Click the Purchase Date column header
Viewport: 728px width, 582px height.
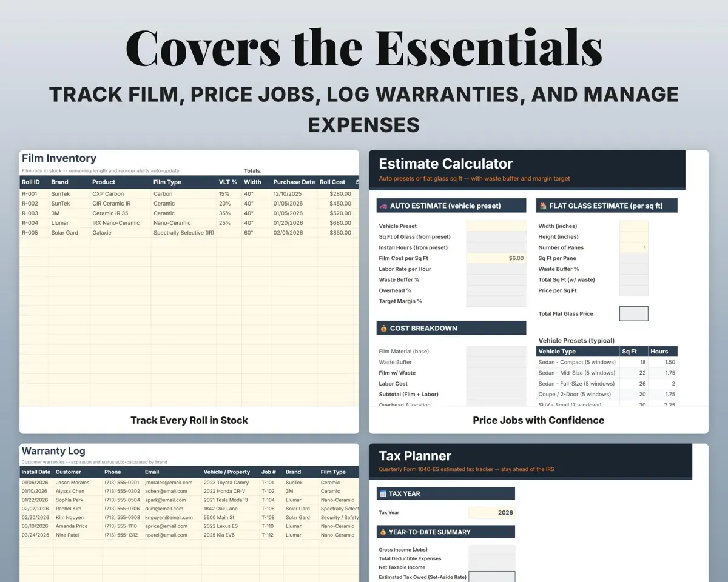pyautogui.click(x=294, y=182)
